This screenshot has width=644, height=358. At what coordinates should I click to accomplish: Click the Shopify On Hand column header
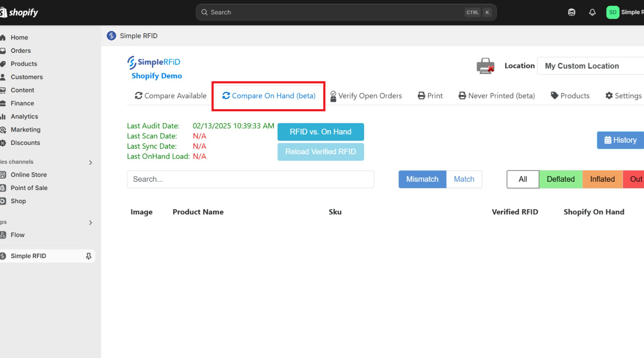pyautogui.click(x=594, y=212)
